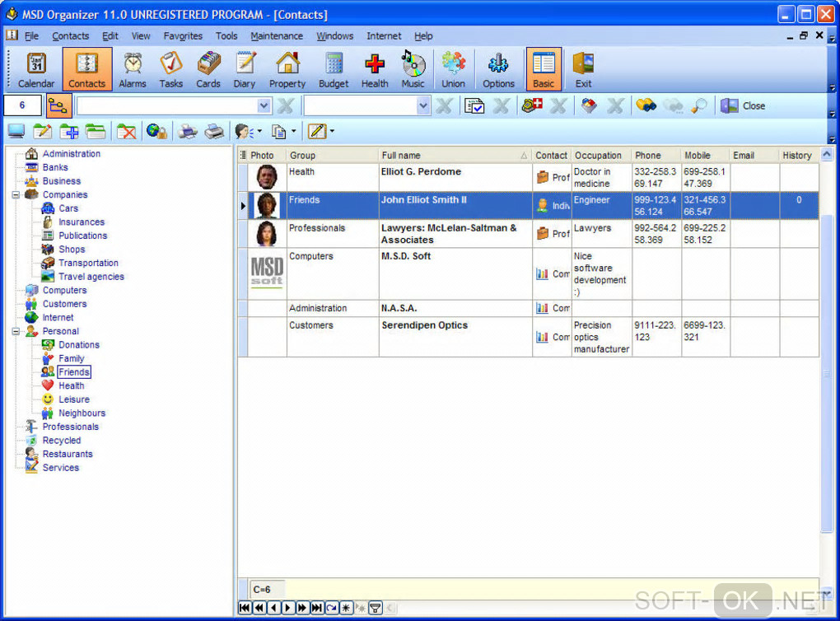Open the Options dialog
This screenshot has height=621, width=840.
[x=498, y=69]
